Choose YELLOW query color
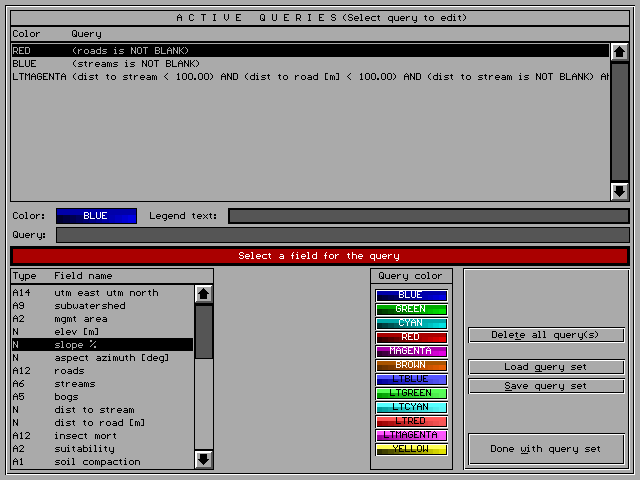Screen dimensions: 640x480 click(411, 449)
